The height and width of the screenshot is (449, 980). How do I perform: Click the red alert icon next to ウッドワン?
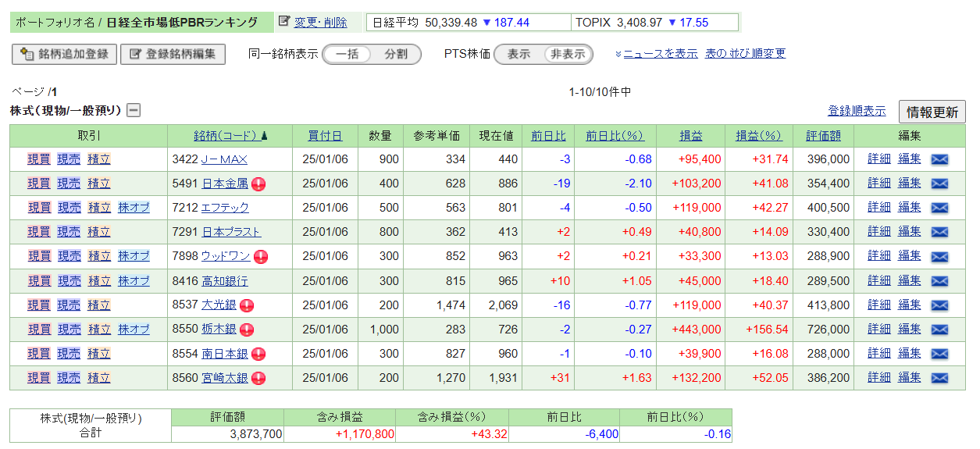pyautogui.click(x=261, y=257)
